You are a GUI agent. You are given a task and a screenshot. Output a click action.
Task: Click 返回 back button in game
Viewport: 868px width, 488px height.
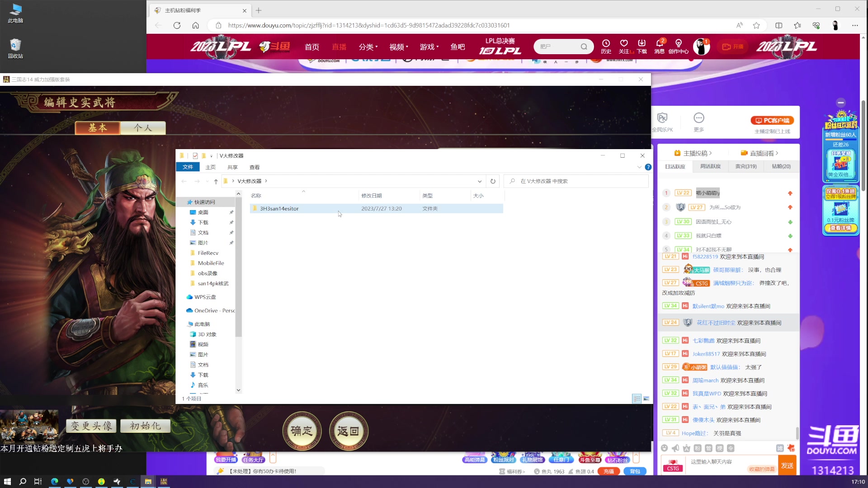pos(348,431)
